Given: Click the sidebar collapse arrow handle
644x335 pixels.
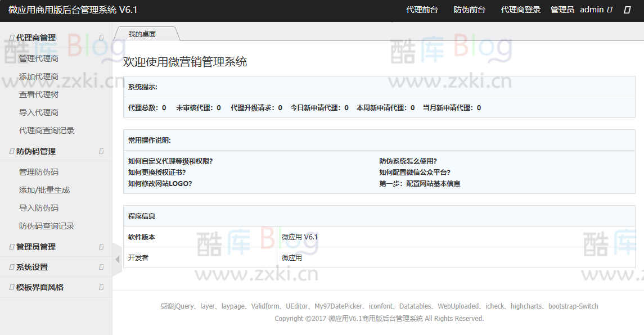Looking at the screenshot, I should click(116, 259).
